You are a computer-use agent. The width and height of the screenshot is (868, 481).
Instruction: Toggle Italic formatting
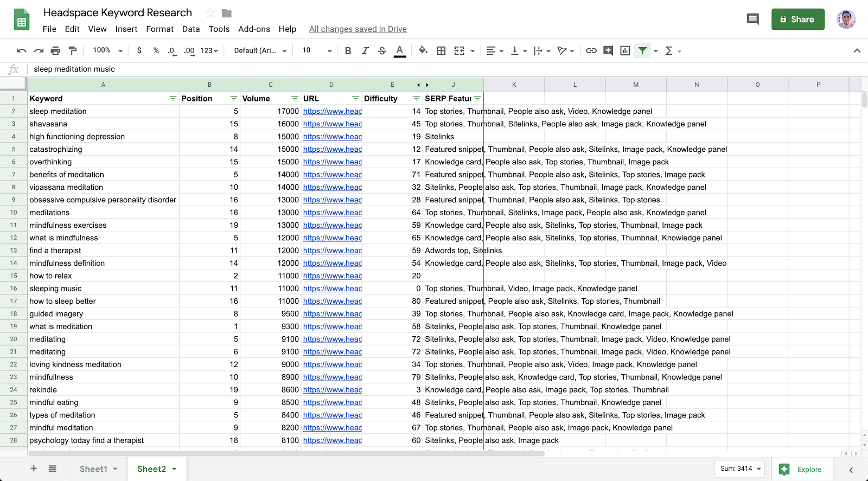pos(365,50)
